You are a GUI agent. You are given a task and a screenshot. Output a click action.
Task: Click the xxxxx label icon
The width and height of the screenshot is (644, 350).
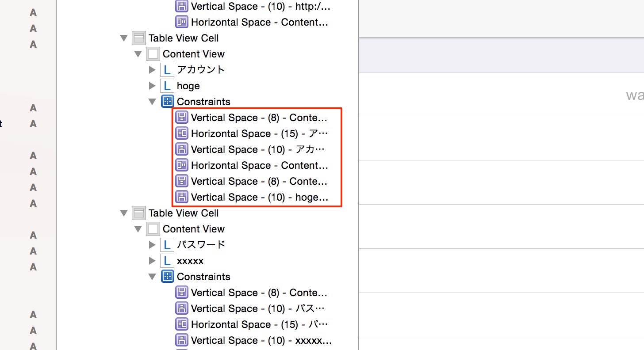(x=167, y=261)
